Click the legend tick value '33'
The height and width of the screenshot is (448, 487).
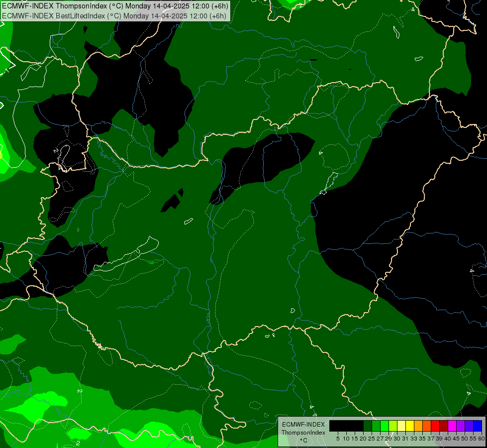[414, 439]
